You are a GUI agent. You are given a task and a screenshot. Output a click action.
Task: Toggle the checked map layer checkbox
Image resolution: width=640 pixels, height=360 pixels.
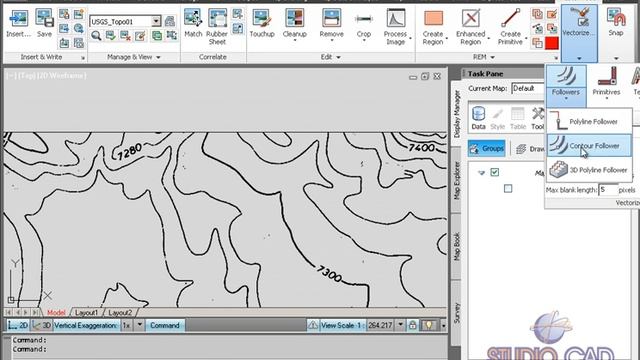tap(495, 172)
